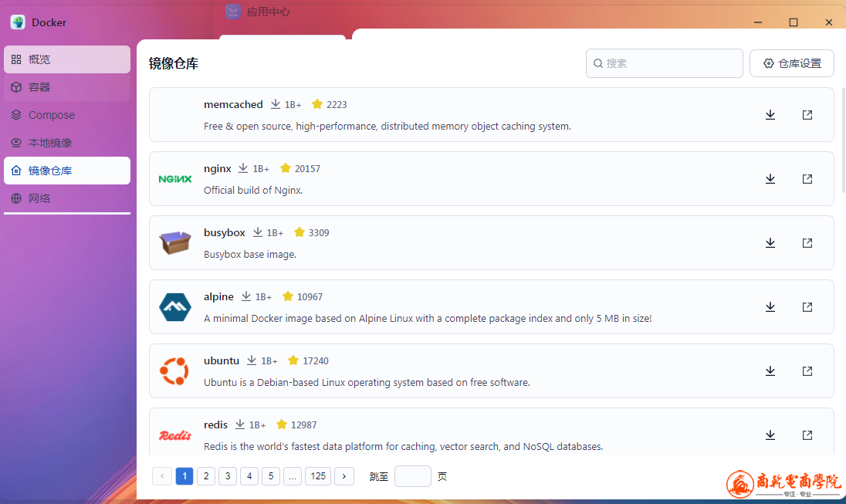Image resolution: width=846 pixels, height=504 pixels.
Task: Go to next page arrow
Action: click(x=344, y=476)
